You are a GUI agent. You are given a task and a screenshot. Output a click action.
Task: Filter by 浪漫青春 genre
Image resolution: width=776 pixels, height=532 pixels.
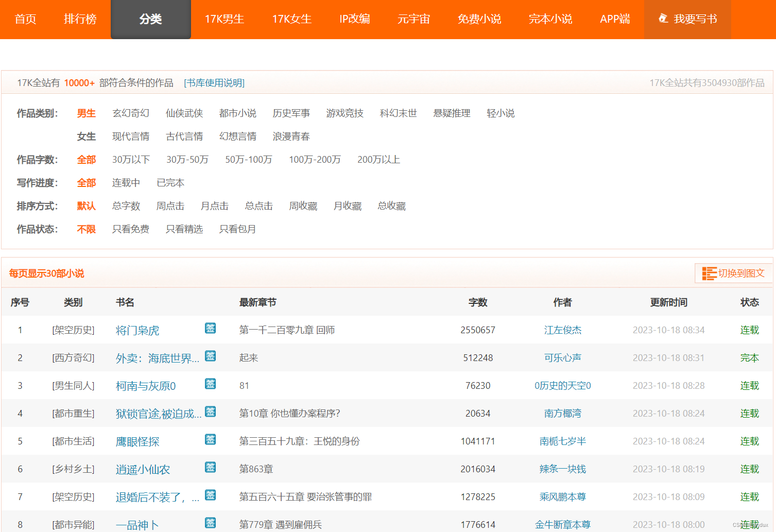point(291,136)
